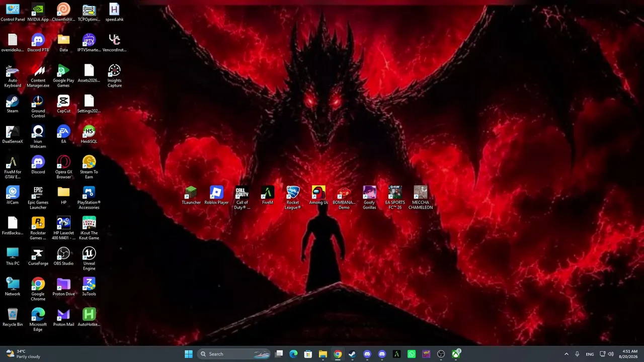The height and width of the screenshot is (362, 644).
Task: Select the Google Chrome desktop shortcut
Action: click(x=38, y=290)
